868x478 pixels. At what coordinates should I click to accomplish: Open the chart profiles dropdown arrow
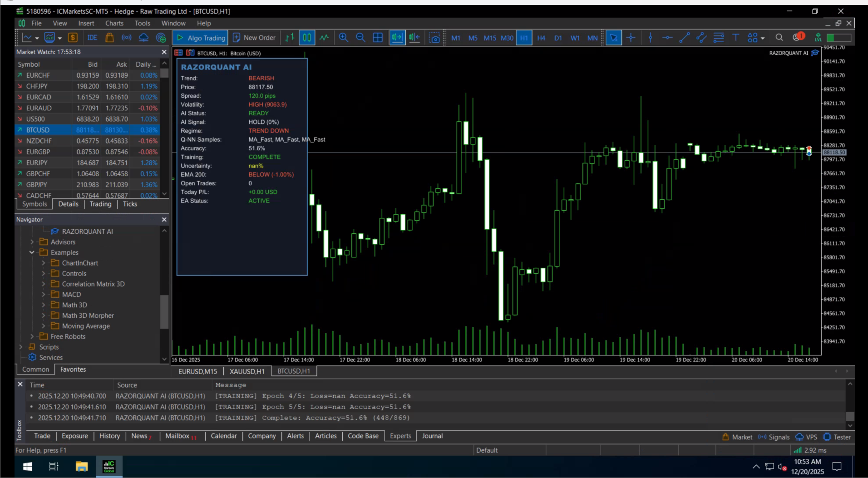tap(59, 38)
